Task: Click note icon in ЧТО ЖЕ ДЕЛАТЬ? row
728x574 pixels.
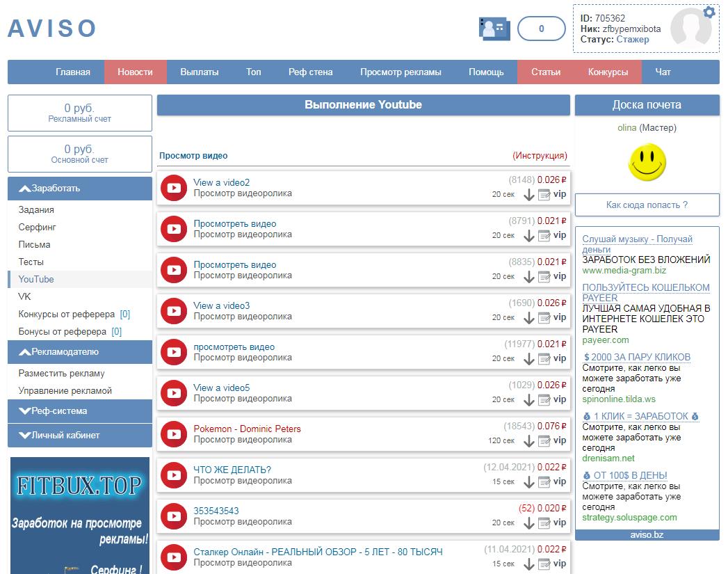Action: tap(544, 483)
